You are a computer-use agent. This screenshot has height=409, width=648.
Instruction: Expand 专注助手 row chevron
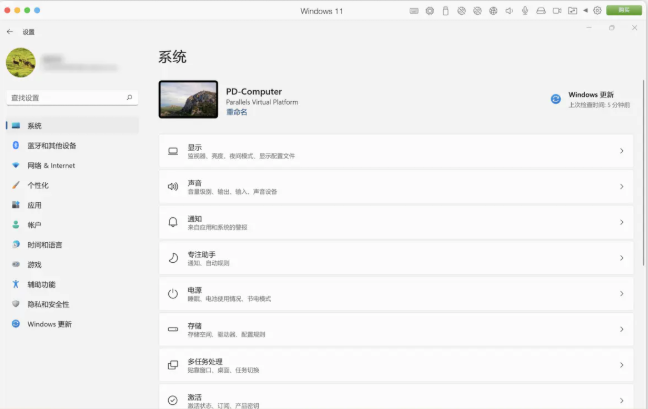[622, 258]
